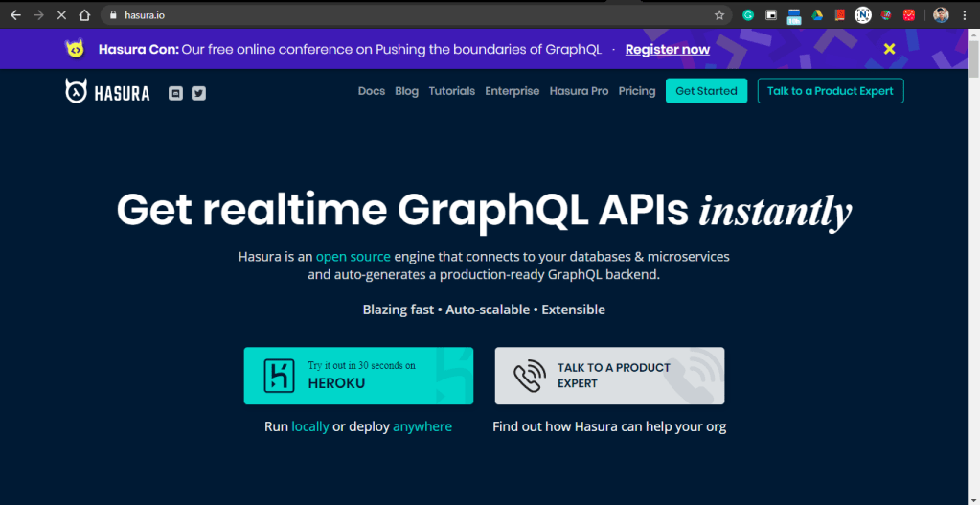The height and width of the screenshot is (505, 980).
Task: Click the open source link
Action: coord(353,257)
